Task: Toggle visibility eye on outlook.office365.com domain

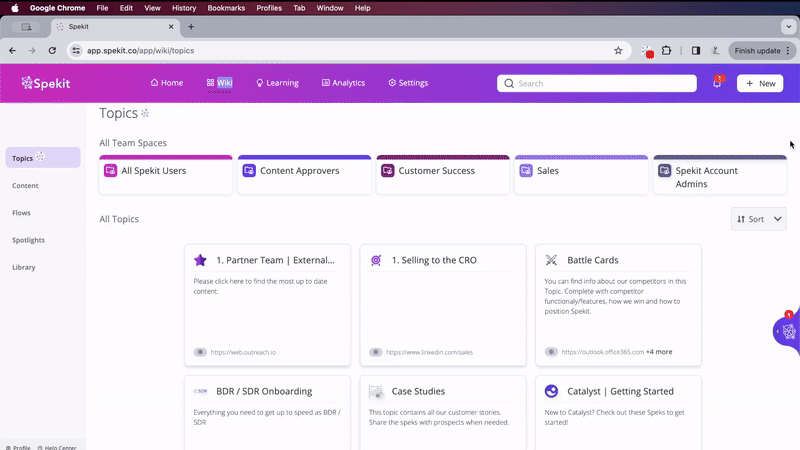Action: [x=551, y=352]
